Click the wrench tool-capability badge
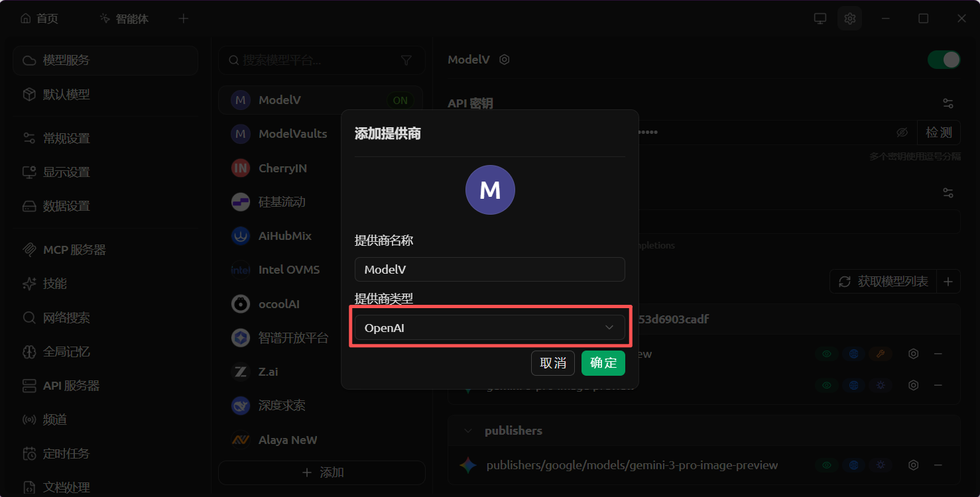 click(881, 354)
